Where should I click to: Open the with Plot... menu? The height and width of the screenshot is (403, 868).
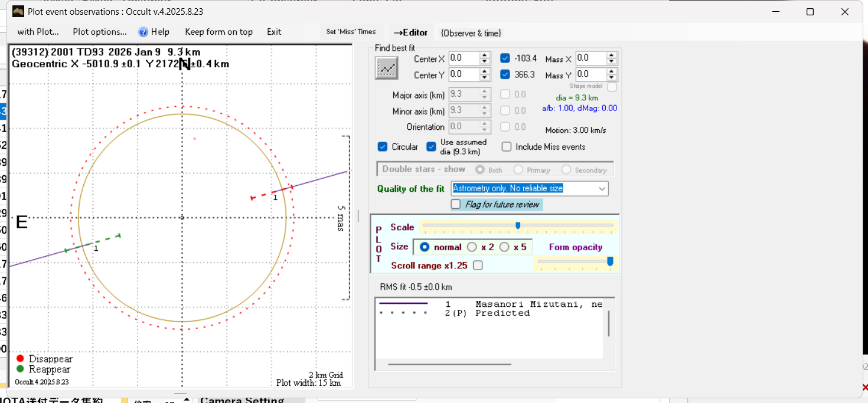(x=38, y=32)
